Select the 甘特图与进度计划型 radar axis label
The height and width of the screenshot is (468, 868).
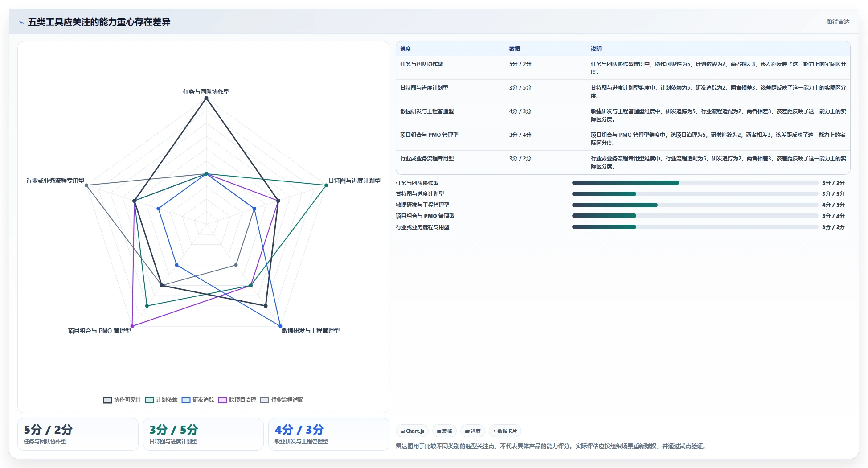tap(354, 181)
